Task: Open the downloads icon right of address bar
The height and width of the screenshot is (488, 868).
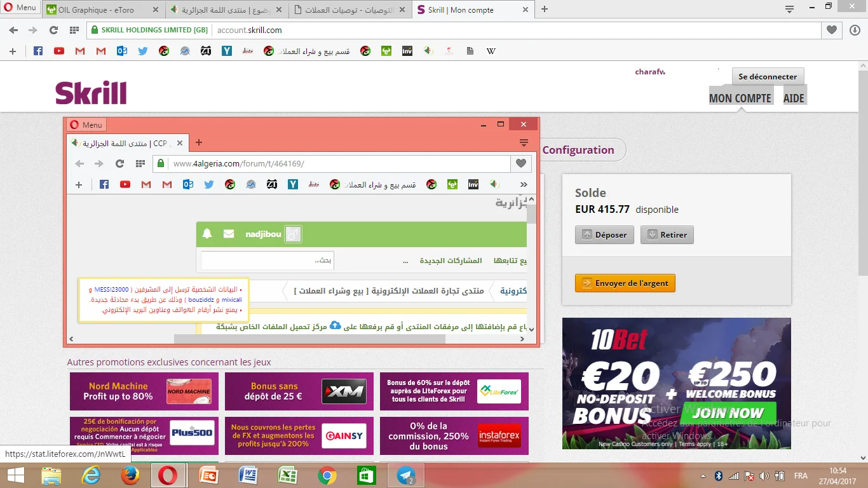Action: pyautogui.click(x=855, y=30)
